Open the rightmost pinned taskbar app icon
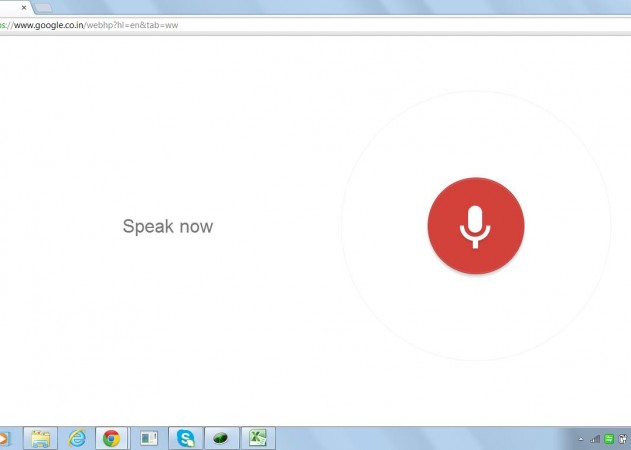631x450 pixels. [x=257, y=438]
